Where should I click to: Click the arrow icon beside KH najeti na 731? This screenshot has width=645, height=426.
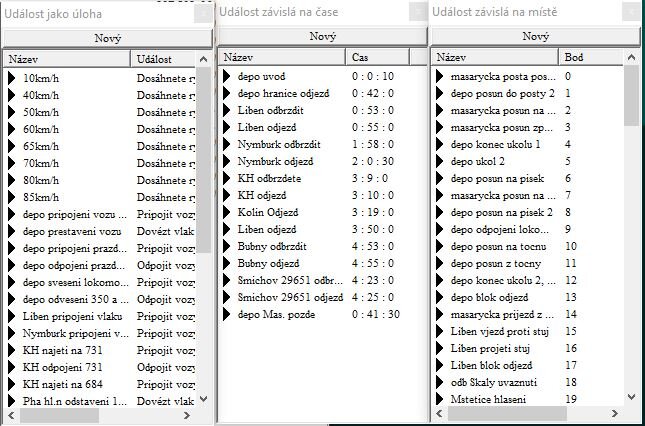click(x=12, y=350)
